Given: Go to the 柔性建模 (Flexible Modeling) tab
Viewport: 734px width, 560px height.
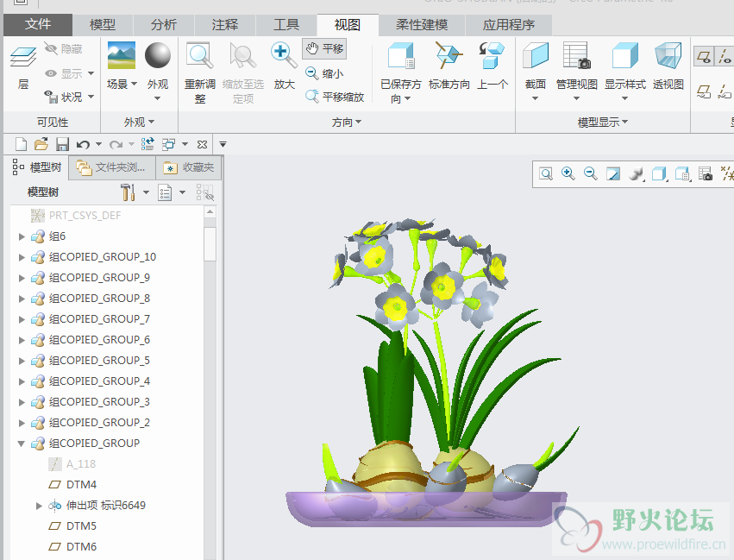Looking at the screenshot, I should point(422,24).
